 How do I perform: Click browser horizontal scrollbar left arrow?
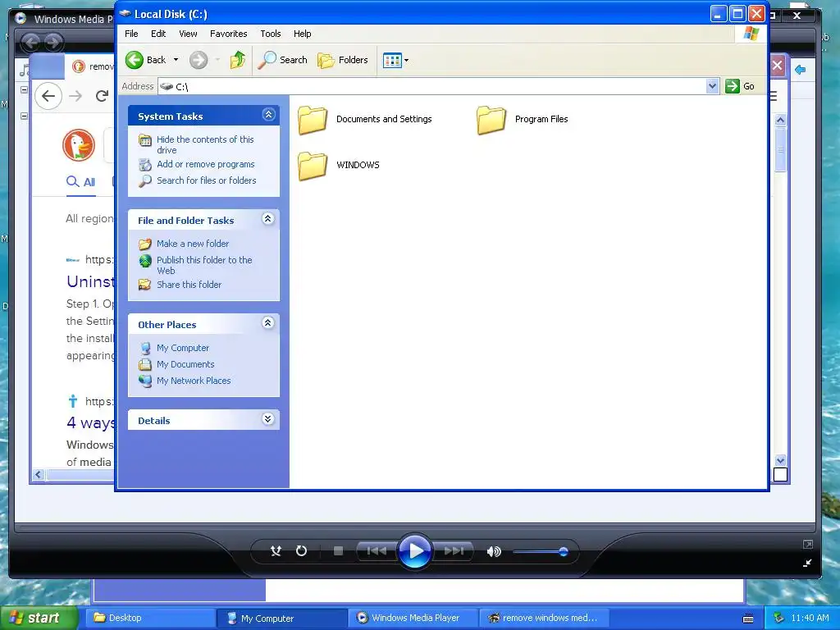pos(38,475)
